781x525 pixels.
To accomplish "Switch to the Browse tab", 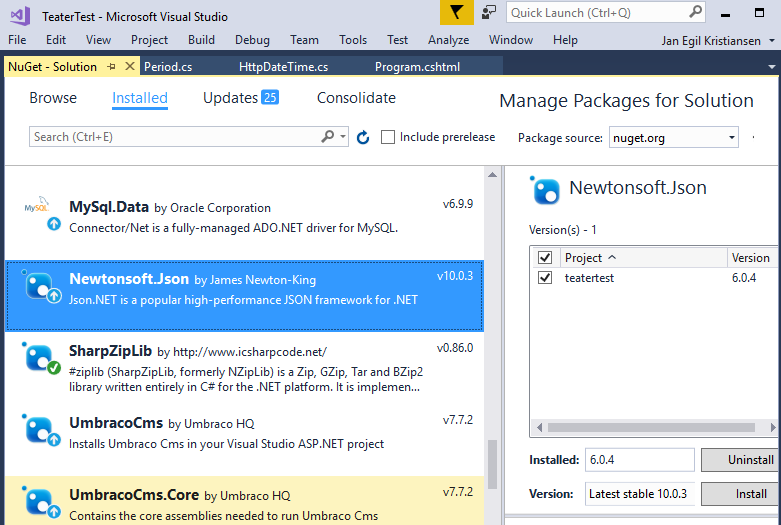I will click(53, 98).
